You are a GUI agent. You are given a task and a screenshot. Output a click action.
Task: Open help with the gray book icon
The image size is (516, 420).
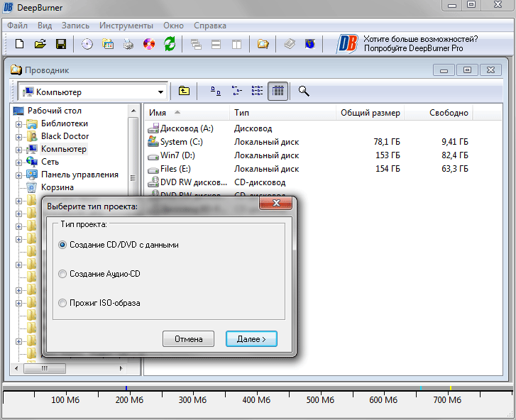(x=290, y=44)
